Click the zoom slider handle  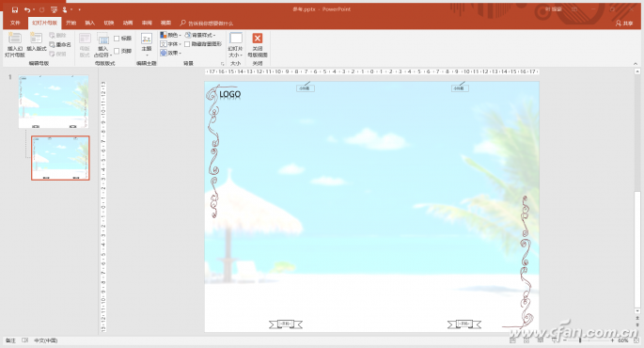tap(580, 340)
